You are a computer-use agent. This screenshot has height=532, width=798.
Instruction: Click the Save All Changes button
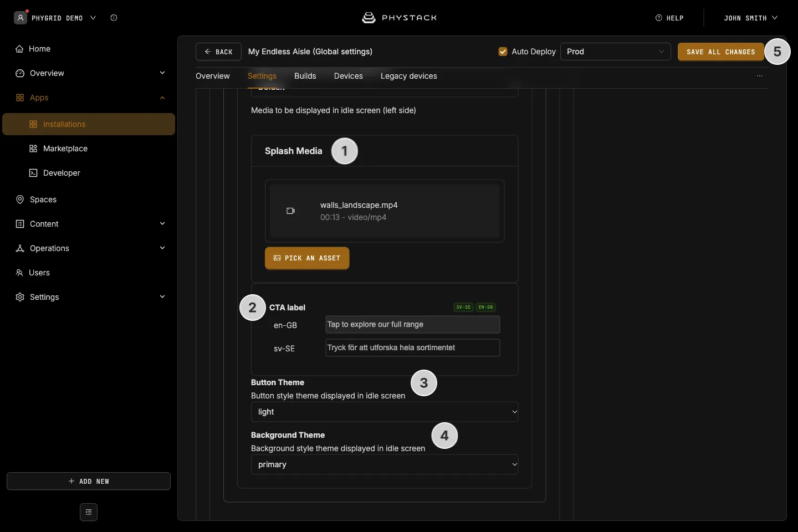tap(721, 52)
